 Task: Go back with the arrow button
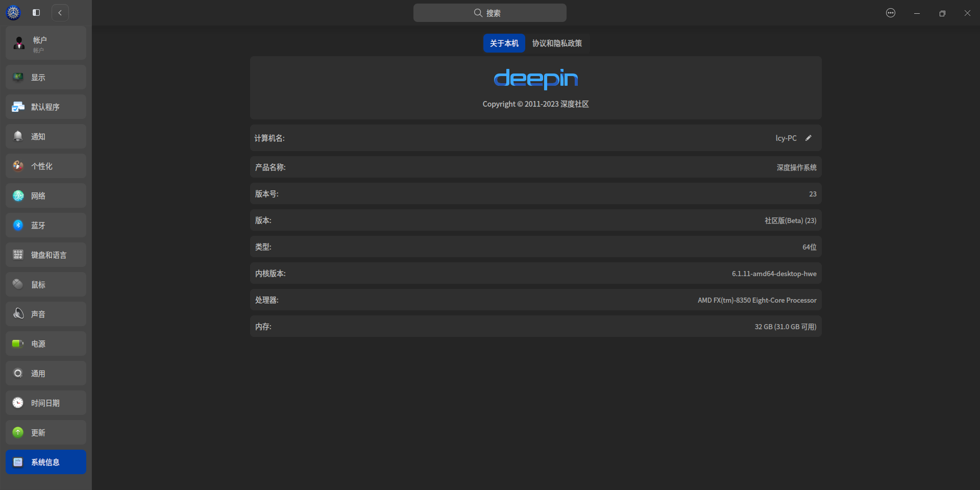60,13
